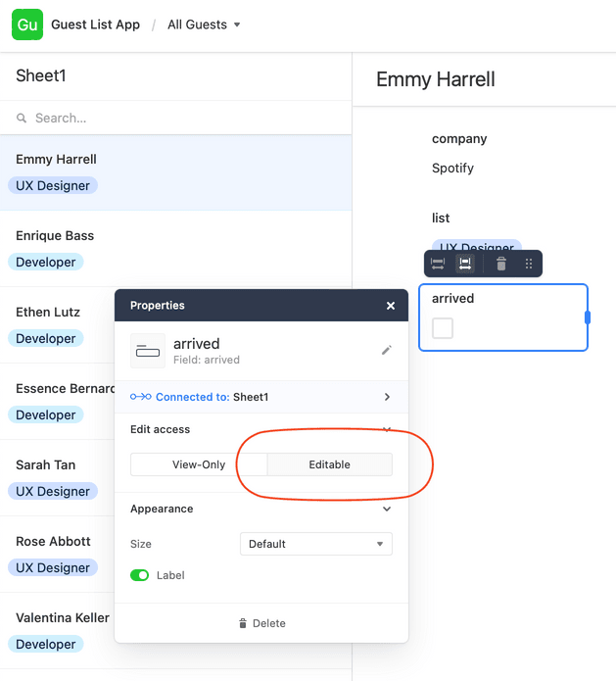616x681 pixels.
Task: Check the arrived checkbox
Action: (443, 328)
